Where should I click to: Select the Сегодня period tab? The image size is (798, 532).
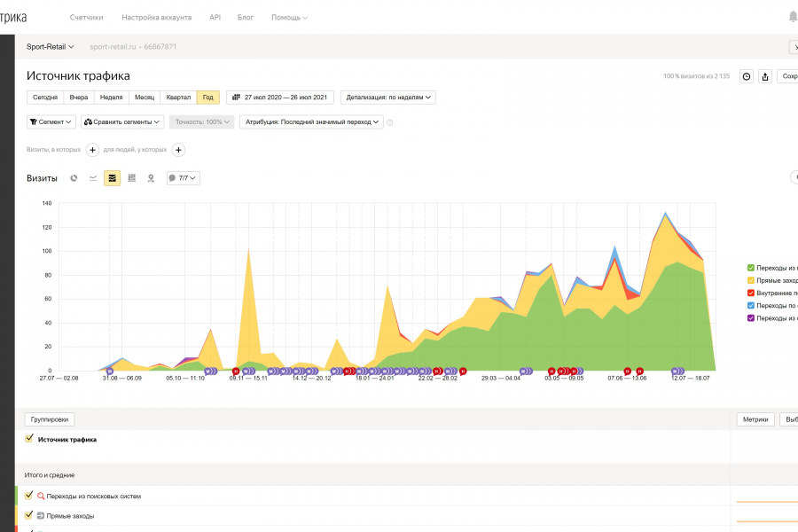[45, 98]
